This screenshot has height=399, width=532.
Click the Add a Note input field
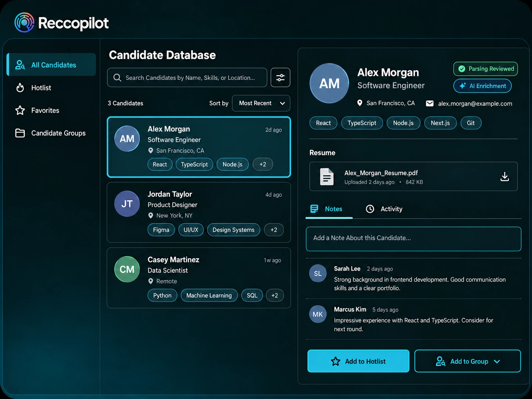(x=413, y=239)
